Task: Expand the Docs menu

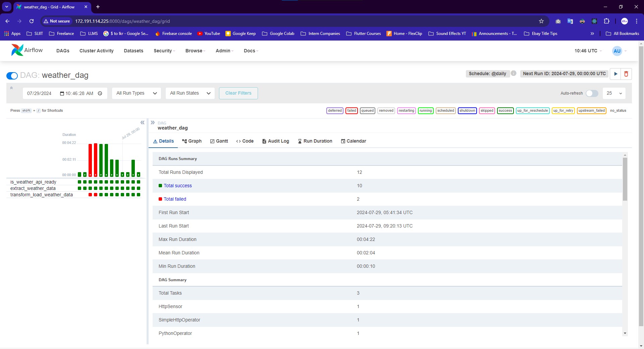Action: (251, 51)
